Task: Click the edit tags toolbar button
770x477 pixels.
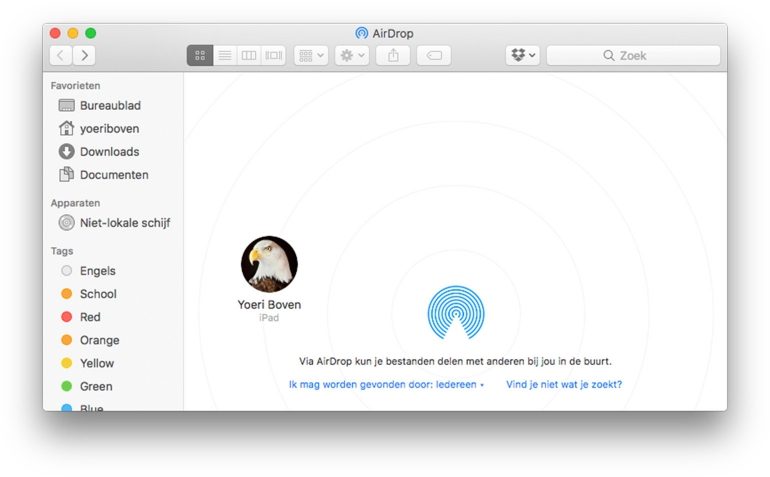Action: tap(434, 56)
